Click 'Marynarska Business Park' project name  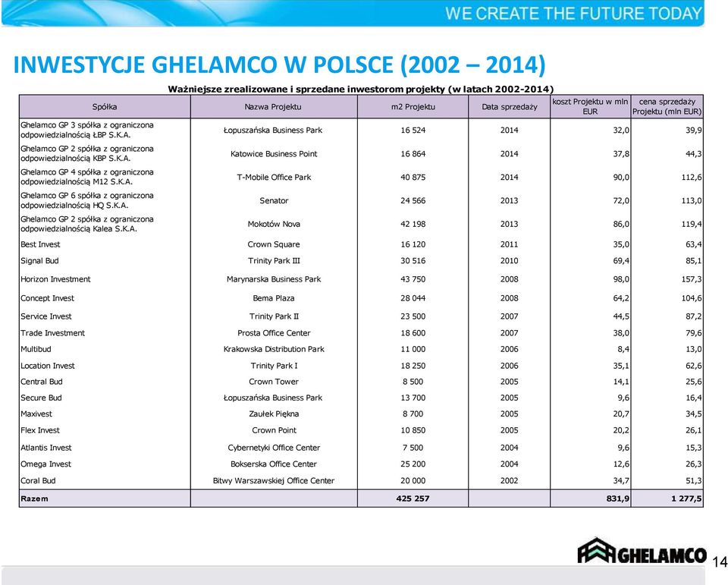click(274, 279)
